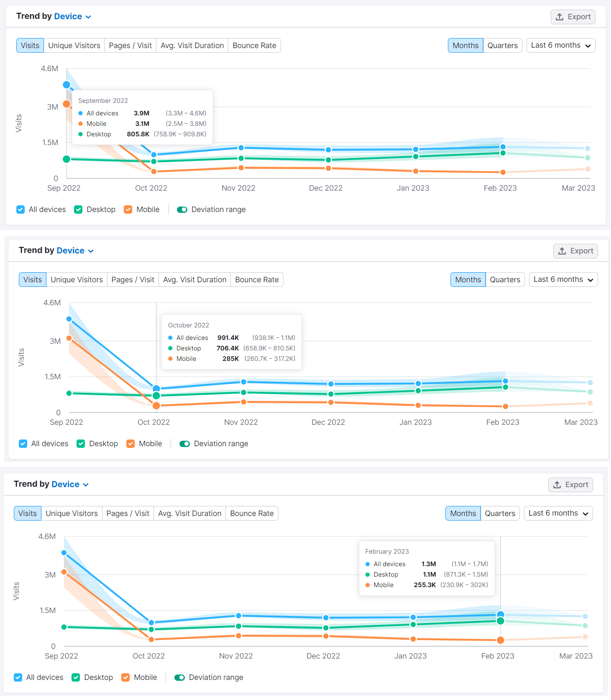The height and width of the screenshot is (700, 611).
Task: Select Months view in the middle panel
Action: pyautogui.click(x=468, y=280)
